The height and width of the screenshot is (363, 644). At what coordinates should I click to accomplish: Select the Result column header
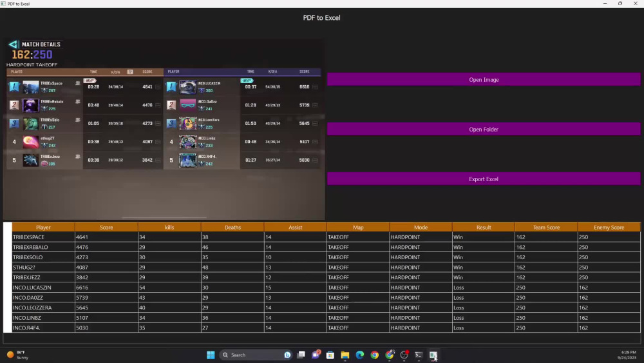pyautogui.click(x=484, y=227)
